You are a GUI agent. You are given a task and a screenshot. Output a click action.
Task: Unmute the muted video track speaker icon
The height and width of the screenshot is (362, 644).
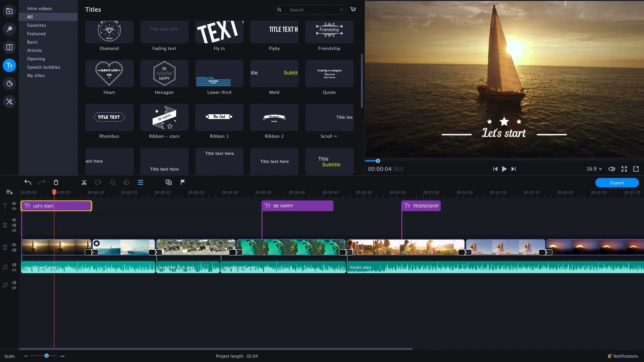(14, 250)
